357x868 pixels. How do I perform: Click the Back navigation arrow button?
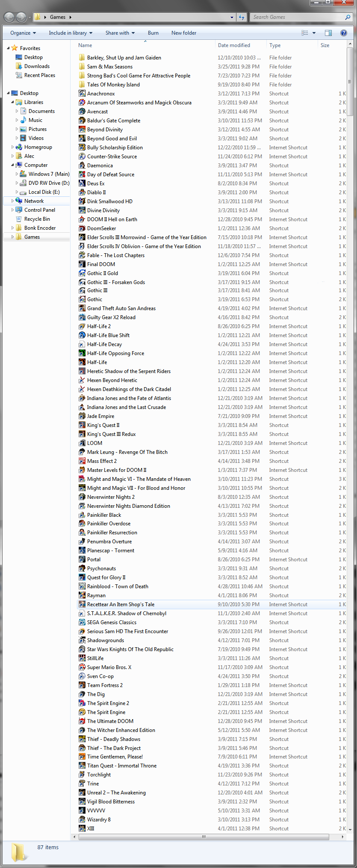(x=9, y=17)
